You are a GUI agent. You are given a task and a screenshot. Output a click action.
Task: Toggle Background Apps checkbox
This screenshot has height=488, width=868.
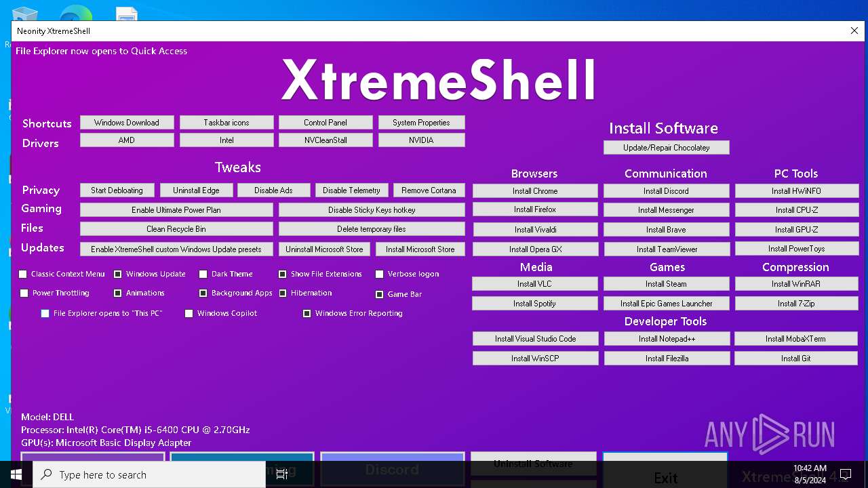[203, 293]
